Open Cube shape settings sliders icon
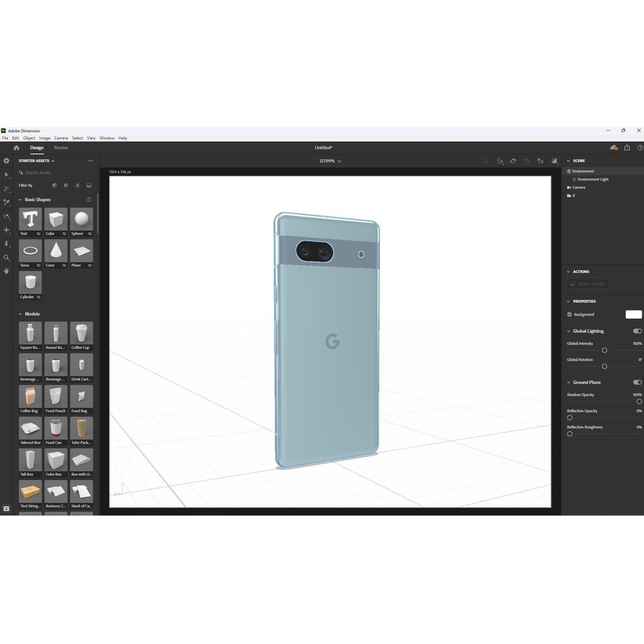The image size is (644, 644). pyautogui.click(x=64, y=234)
